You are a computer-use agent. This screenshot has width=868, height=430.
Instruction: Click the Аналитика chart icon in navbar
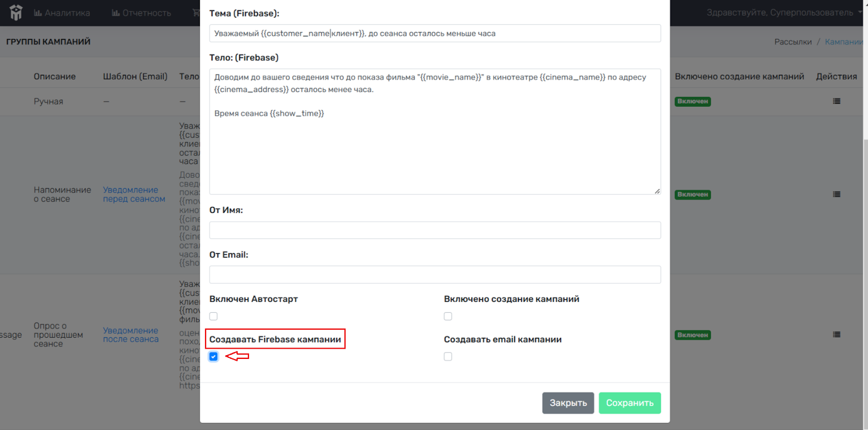pyautogui.click(x=38, y=12)
